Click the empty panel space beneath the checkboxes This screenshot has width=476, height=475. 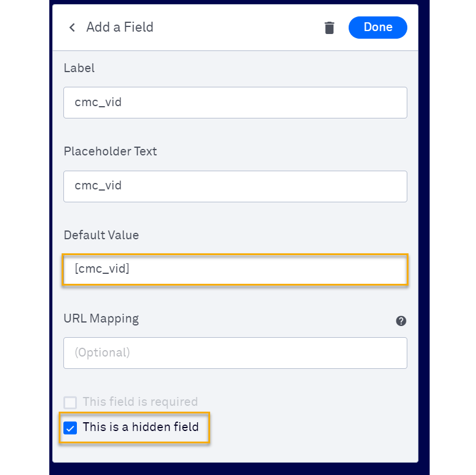[x=293, y=450]
